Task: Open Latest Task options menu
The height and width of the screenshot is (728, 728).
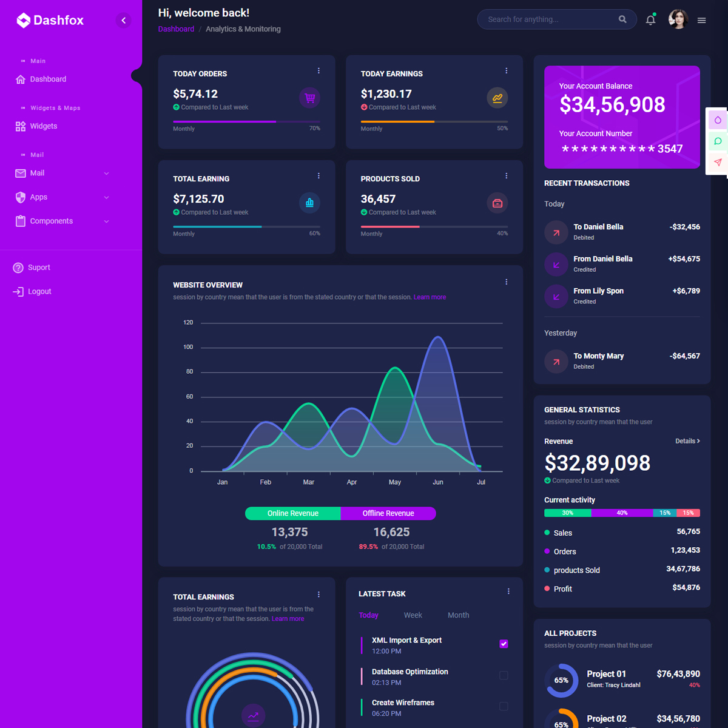Action: pyautogui.click(x=508, y=591)
